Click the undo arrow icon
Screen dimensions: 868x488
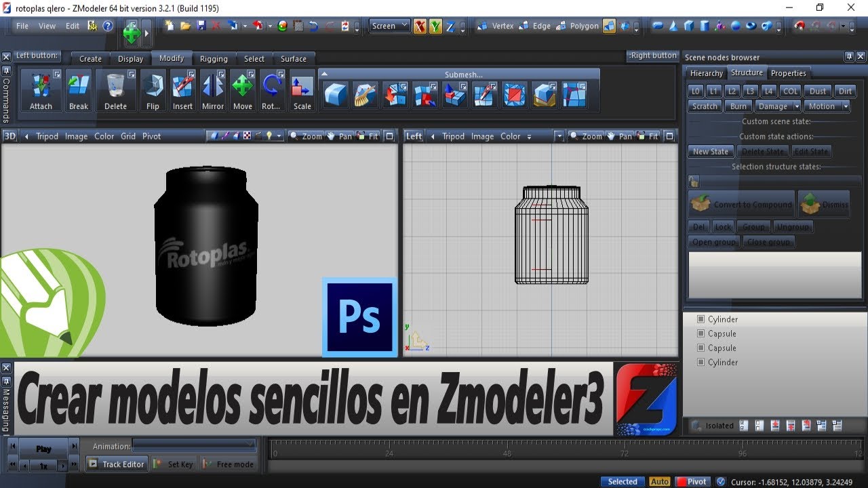point(313,26)
